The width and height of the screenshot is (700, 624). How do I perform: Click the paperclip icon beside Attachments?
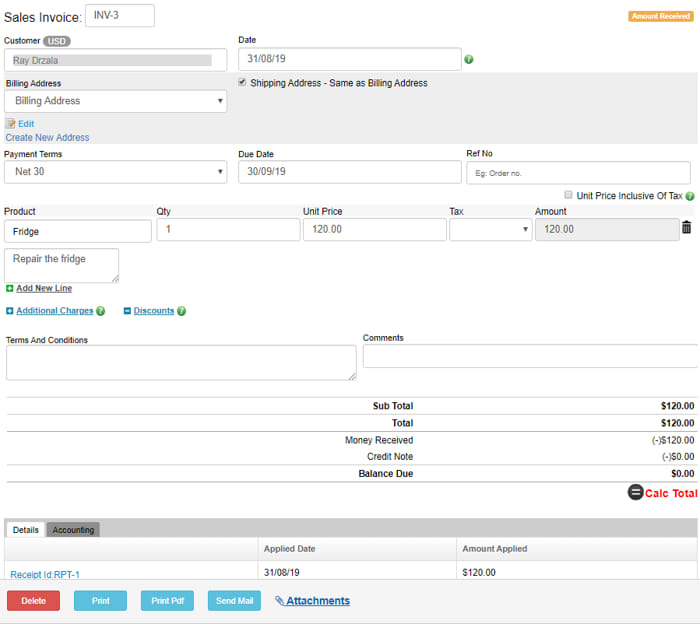[279, 601]
